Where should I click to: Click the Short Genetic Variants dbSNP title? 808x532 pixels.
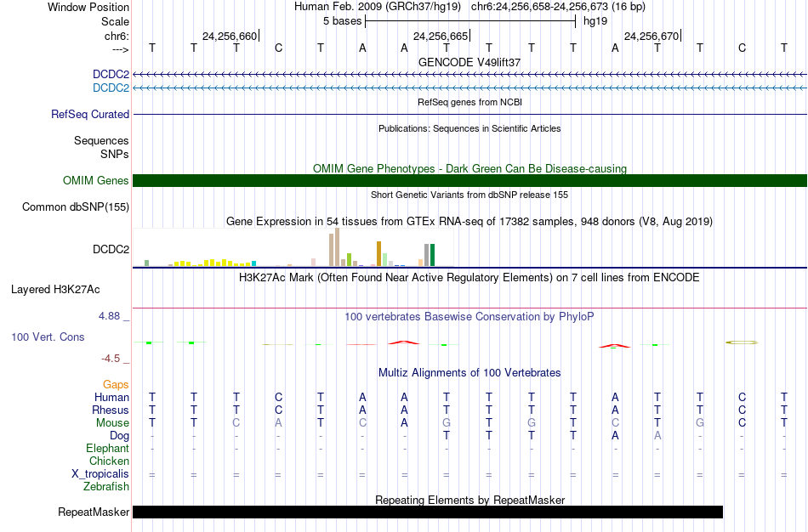click(469, 195)
